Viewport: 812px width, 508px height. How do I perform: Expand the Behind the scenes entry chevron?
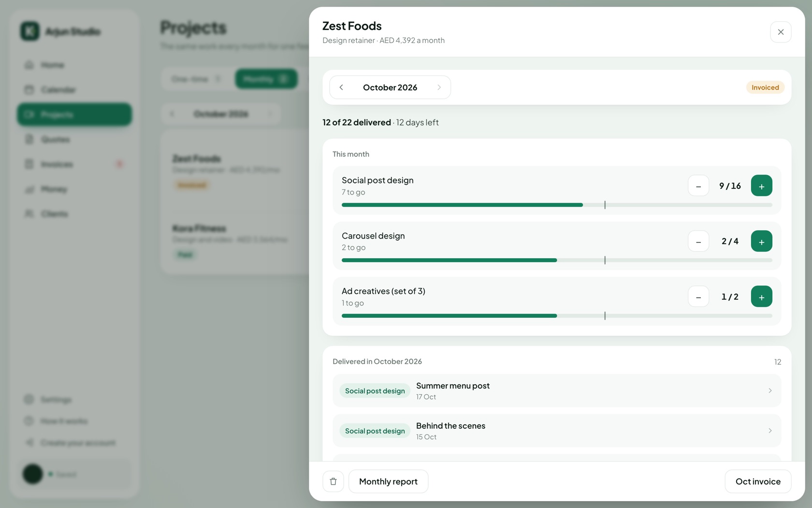770,431
